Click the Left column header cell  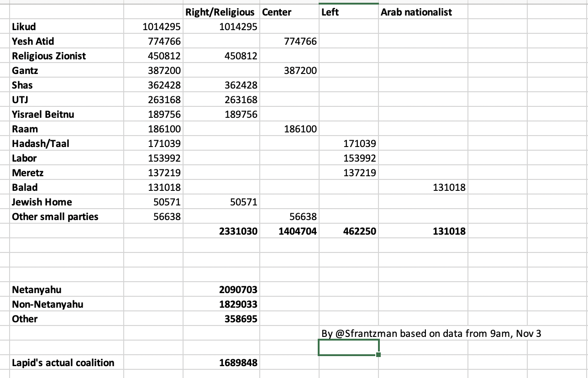point(330,12)
